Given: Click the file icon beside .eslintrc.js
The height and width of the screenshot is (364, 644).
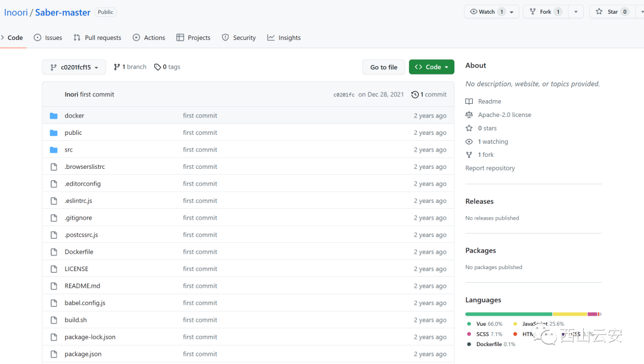Looking at the screenshot, I should click(x=54, y=201).
